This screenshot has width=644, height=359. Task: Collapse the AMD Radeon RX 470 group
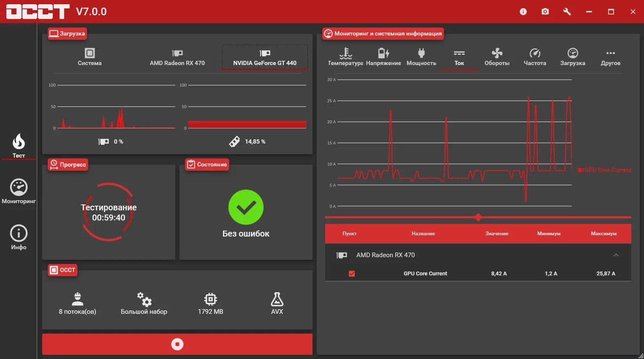pos(616,255)
